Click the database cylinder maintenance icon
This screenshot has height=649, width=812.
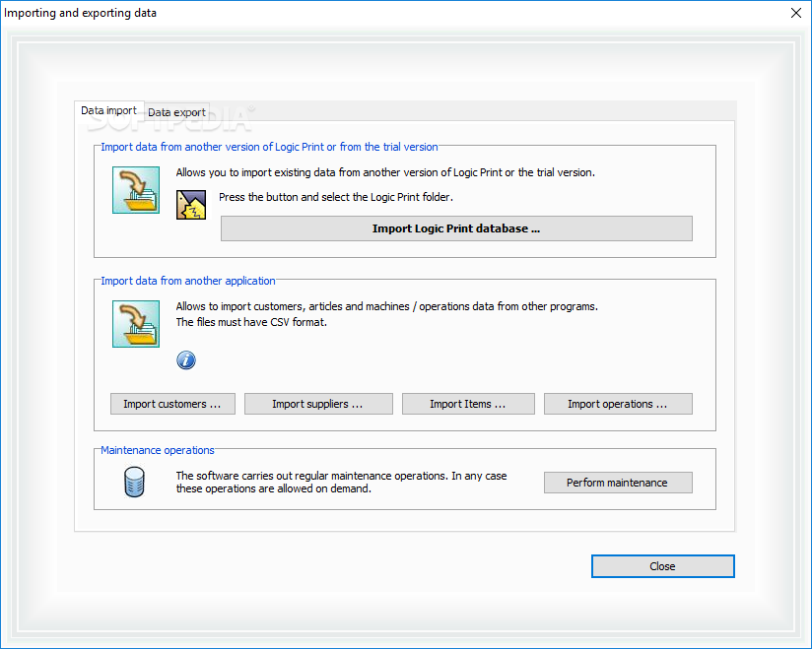point(135,483)
